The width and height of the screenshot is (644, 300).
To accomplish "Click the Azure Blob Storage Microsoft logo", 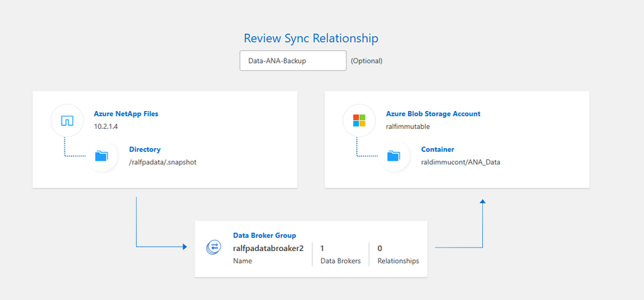I will (358, 120).
